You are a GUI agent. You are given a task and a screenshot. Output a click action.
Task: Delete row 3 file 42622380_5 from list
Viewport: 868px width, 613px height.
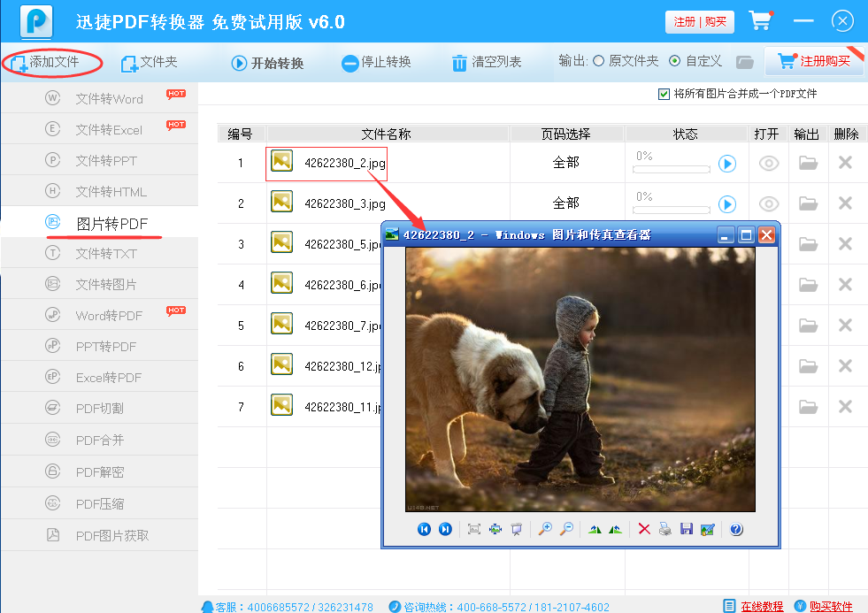845,244
